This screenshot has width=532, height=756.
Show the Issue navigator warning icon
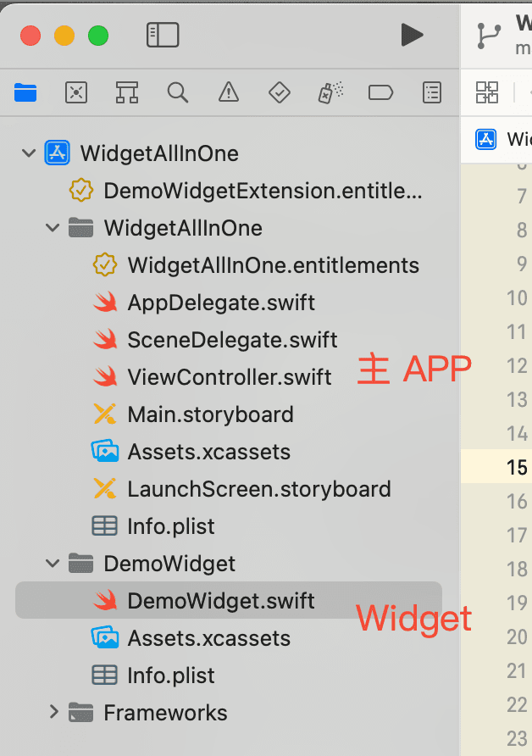(229, 92)
